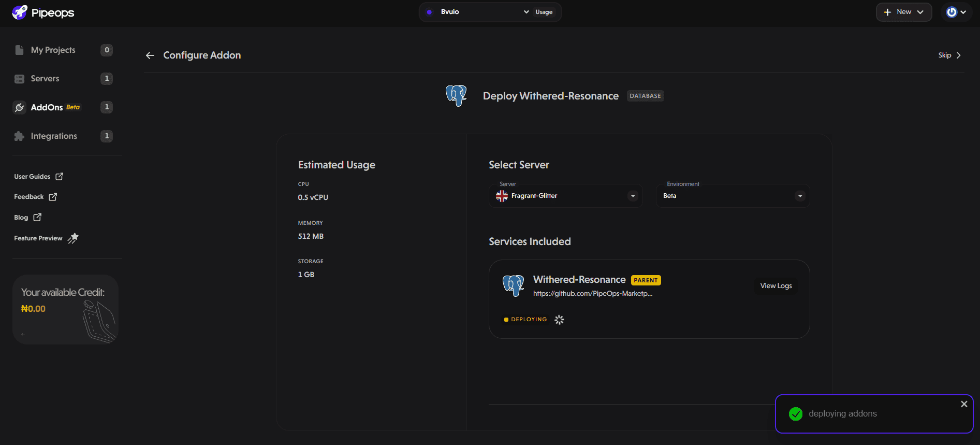This screenshot has height=445, width=980.
Task: Go back with the left arrow
Action: (150, 55)
